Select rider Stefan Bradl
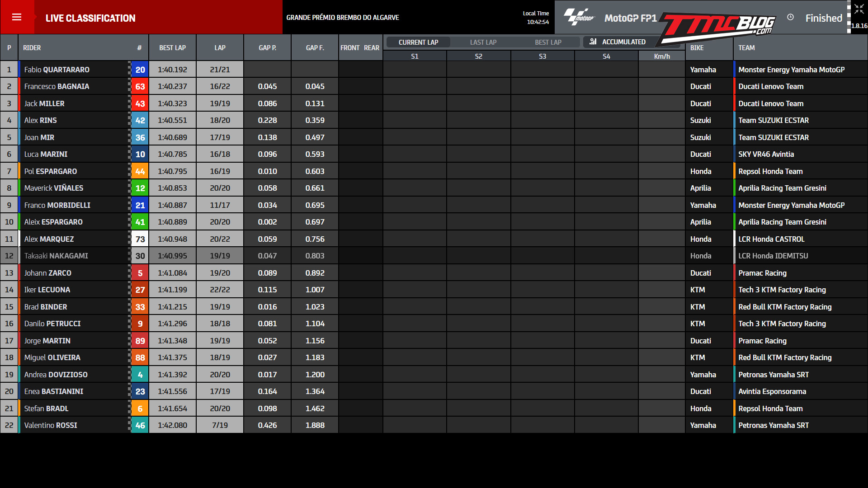The image size is (868, 488). (46, 408)
